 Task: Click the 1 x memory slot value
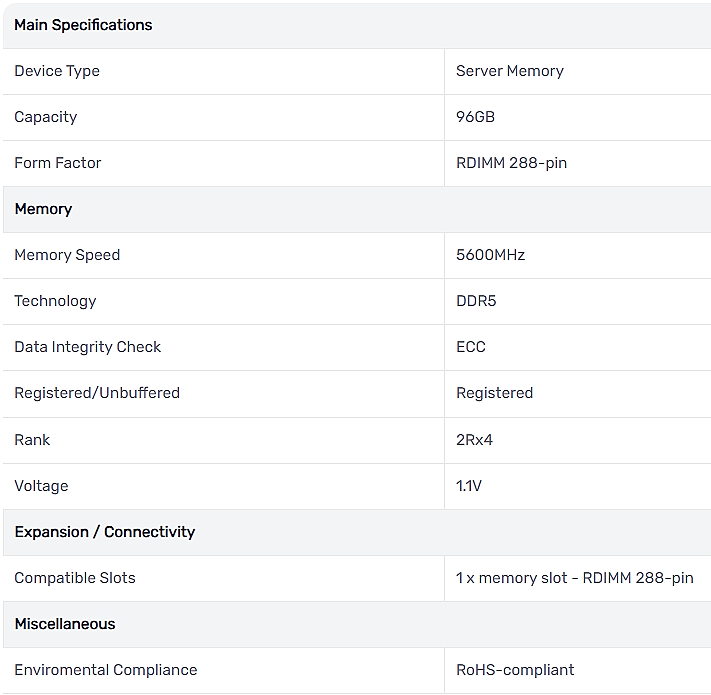(575, 578)
